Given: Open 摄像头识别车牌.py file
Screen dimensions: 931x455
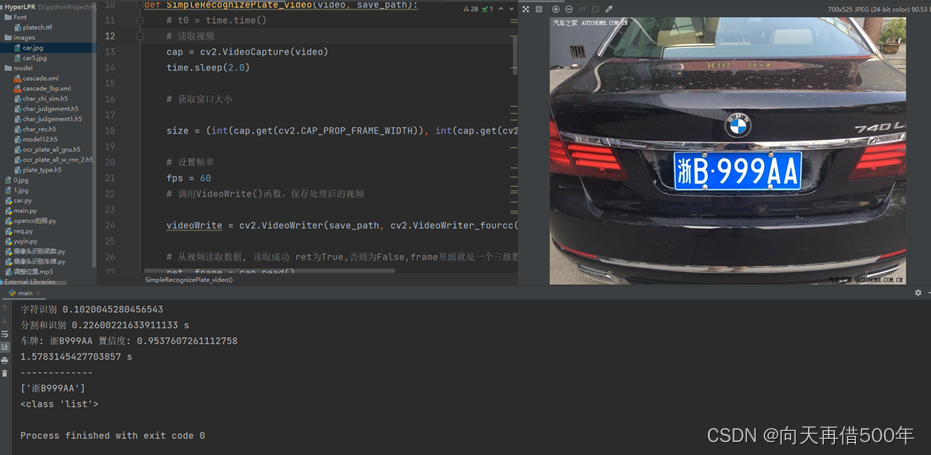Looking at the screenshot, I should click(x=35, y=261).
